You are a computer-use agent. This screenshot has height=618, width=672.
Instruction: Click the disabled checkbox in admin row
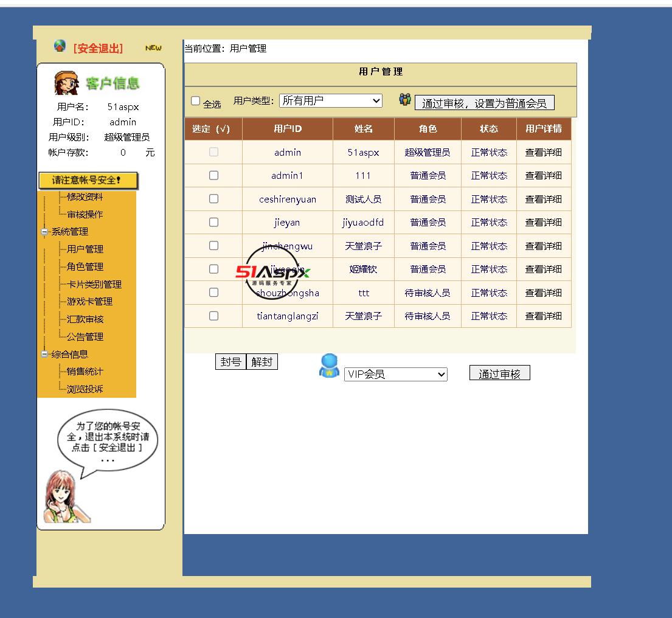213,151
